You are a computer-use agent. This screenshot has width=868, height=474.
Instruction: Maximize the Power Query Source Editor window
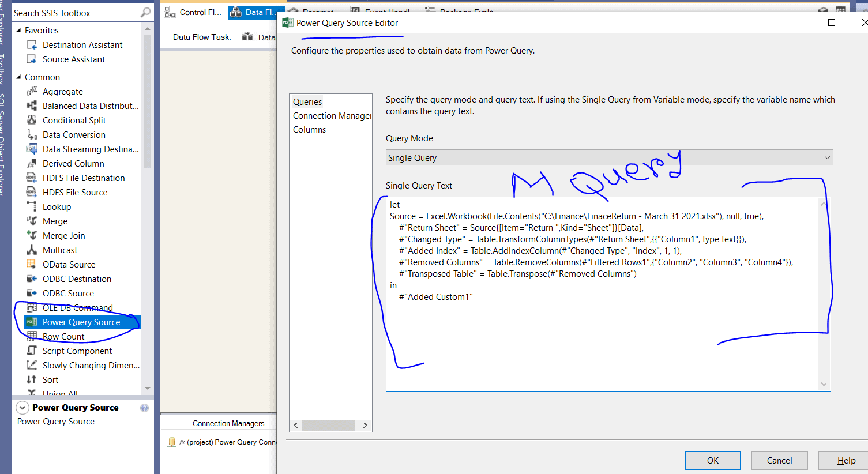point(832,22)
